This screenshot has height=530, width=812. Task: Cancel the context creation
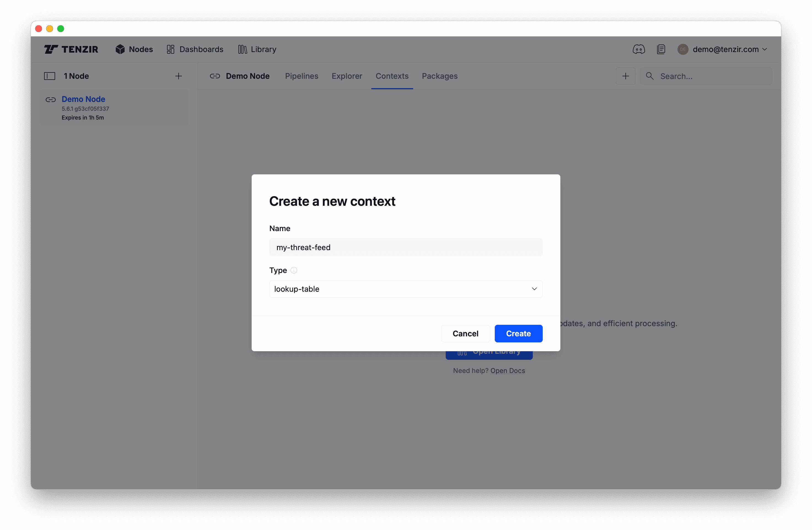tap(465, 333)
